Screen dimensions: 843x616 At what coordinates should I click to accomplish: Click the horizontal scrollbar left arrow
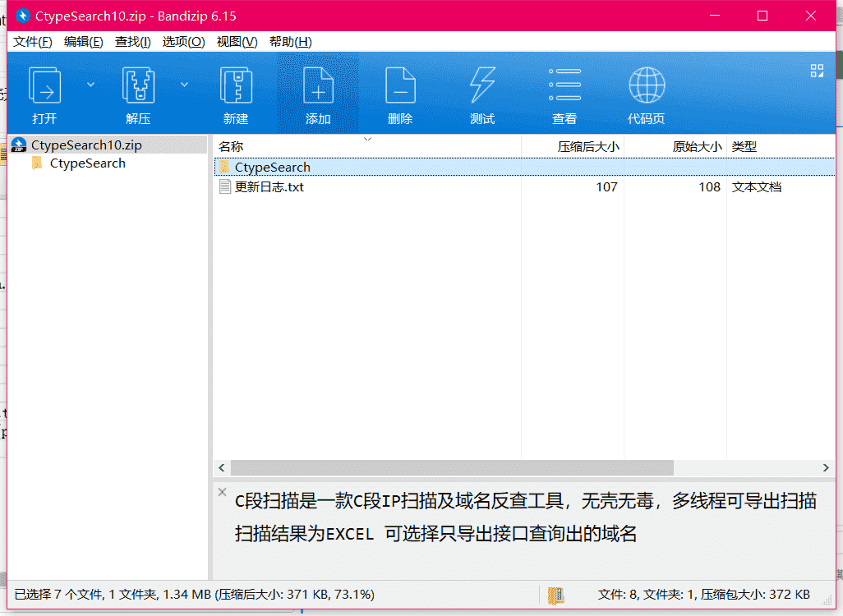point(222,467)
